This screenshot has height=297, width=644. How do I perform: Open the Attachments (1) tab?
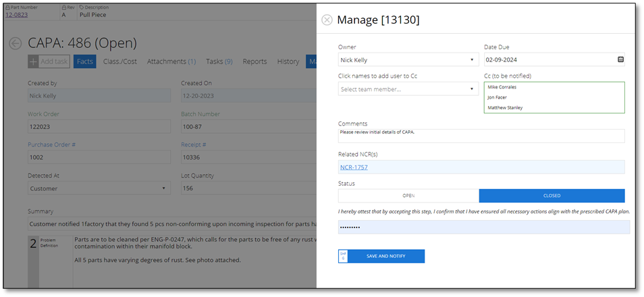[171, 61]
